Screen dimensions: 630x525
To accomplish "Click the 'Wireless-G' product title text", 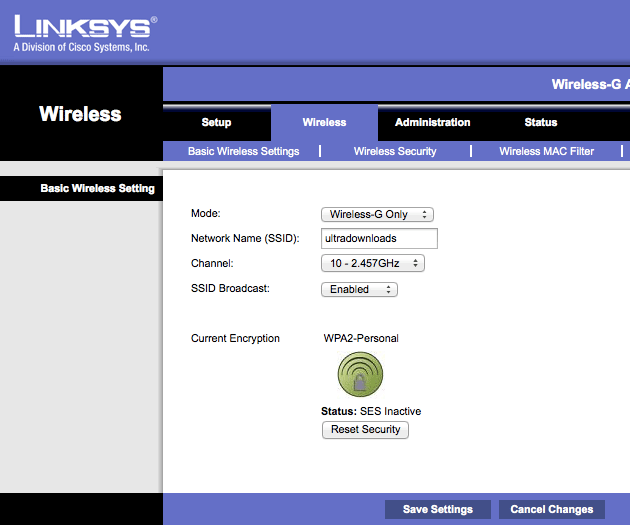I will tap(587, 84).
